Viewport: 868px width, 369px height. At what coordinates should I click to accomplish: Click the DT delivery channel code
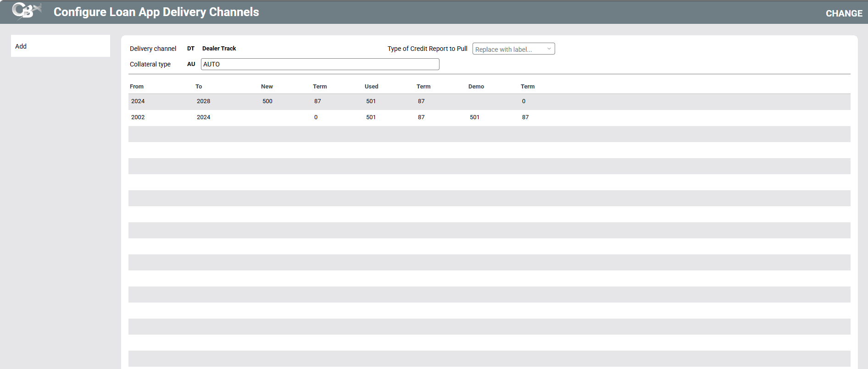click(x=190, y=49)
